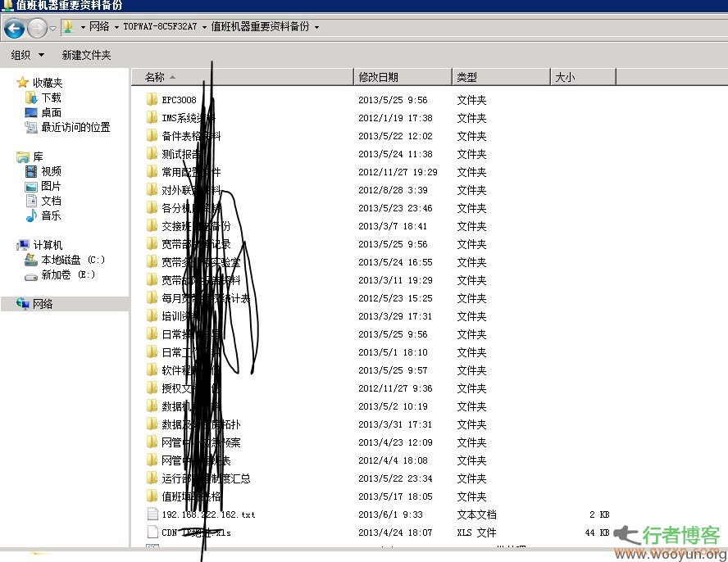Select folder icon dated 2013/3/29 17:31
This screenshot has width=728, height=562.
pyautogui.click(x=152, y=316)
